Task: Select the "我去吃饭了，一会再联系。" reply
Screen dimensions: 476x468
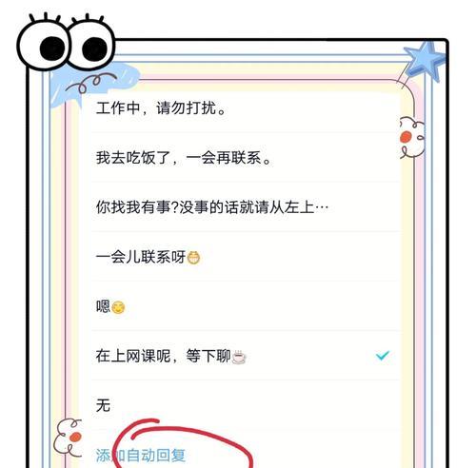Action: pos(245,157)
